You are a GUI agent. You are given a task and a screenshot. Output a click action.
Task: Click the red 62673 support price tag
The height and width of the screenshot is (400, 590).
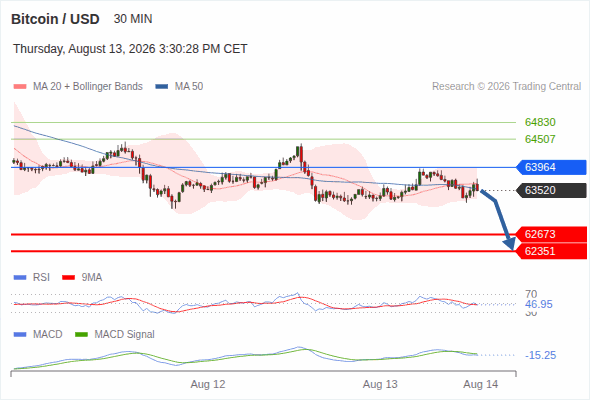click(x=551, y=234)
